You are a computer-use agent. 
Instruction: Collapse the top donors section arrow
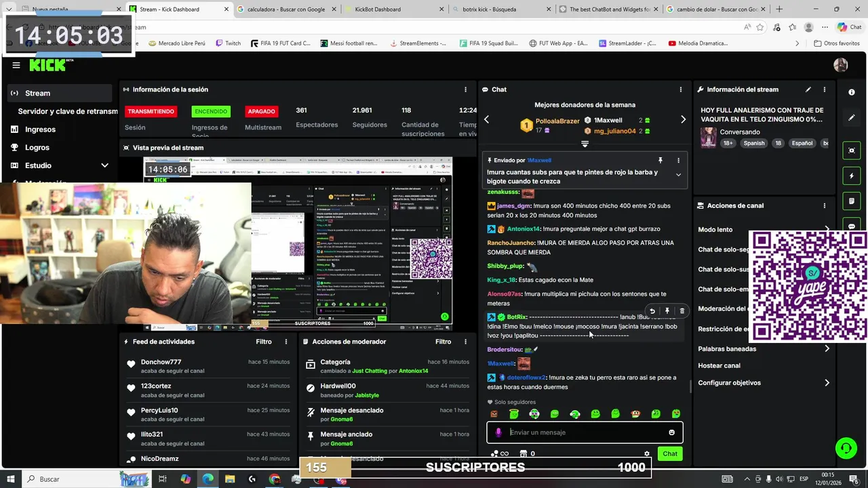(585, 144)
